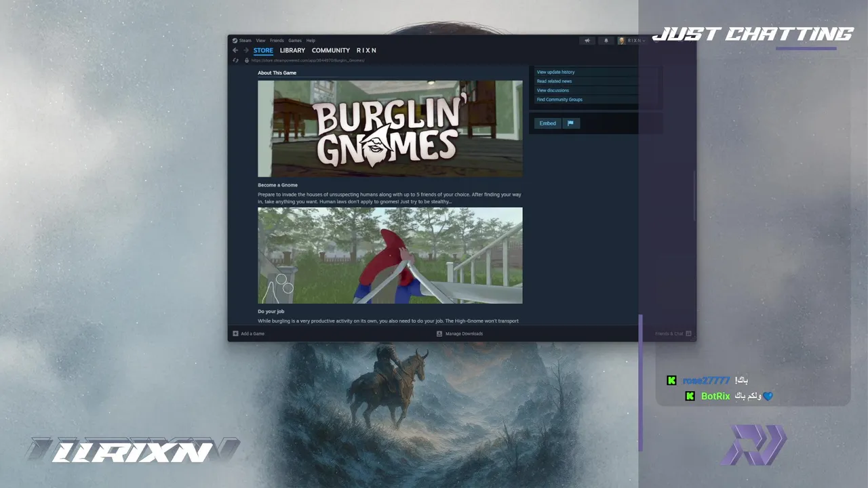
Task: Open the View menu
Action: pyautogui.click(x=260, y=41)
